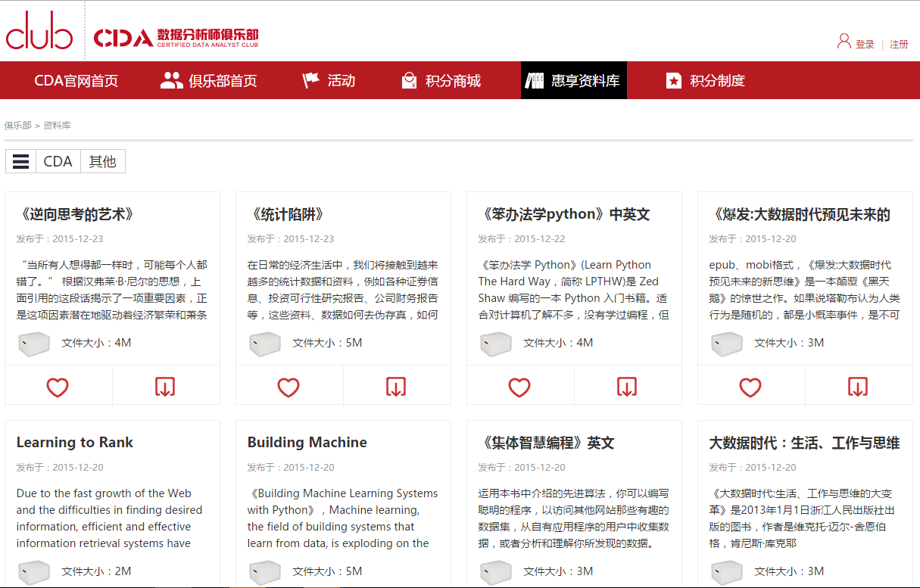920x588 pixels.
Task: Open the 大数据时代：生活、工作与思维 title
Action: [x=804, y=443]
